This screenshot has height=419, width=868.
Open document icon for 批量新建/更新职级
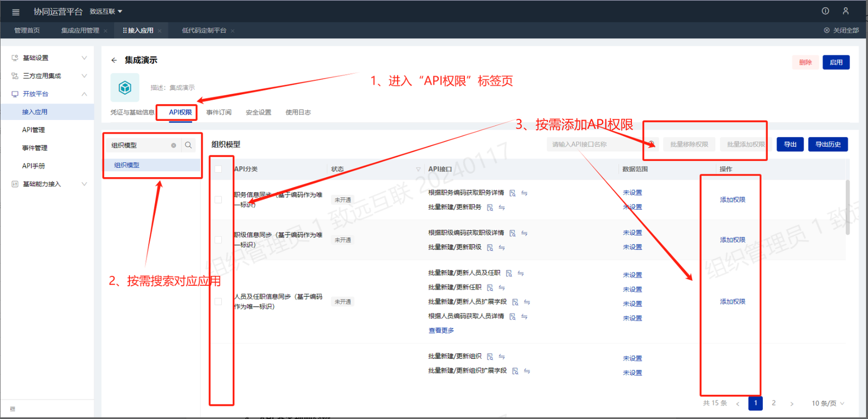[490, 248]
